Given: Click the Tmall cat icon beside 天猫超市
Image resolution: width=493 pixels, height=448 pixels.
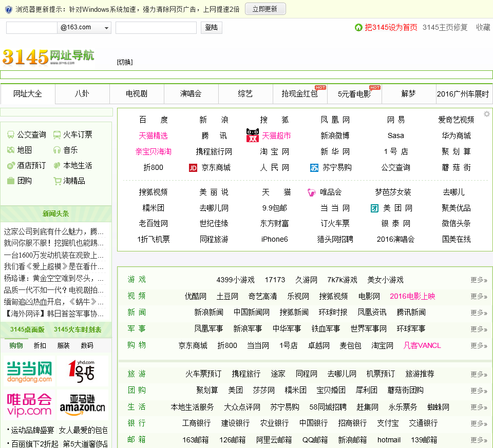Looking at the screenshot, I should pyautogui.click(x=253, y=135).
